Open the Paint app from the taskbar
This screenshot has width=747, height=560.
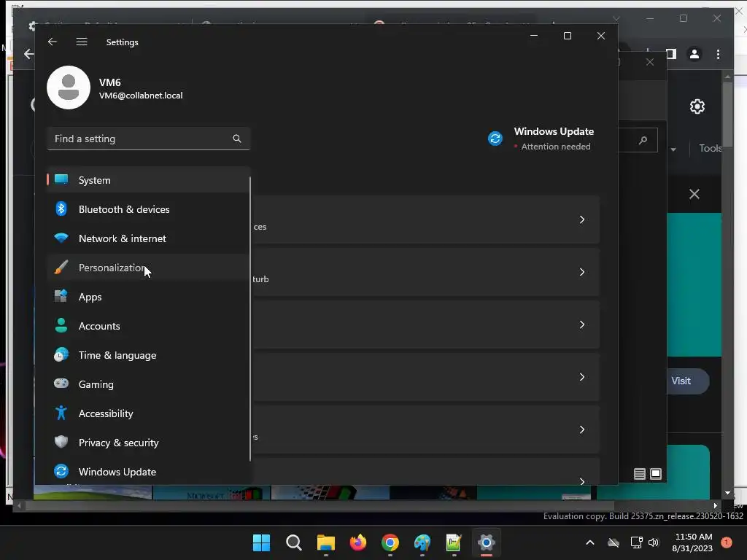click(x=422, y=542)
